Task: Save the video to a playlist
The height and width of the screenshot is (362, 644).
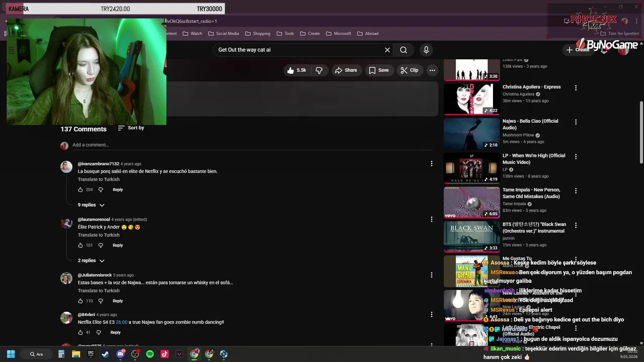Action: pyautogui.click(x=378, y=70)
